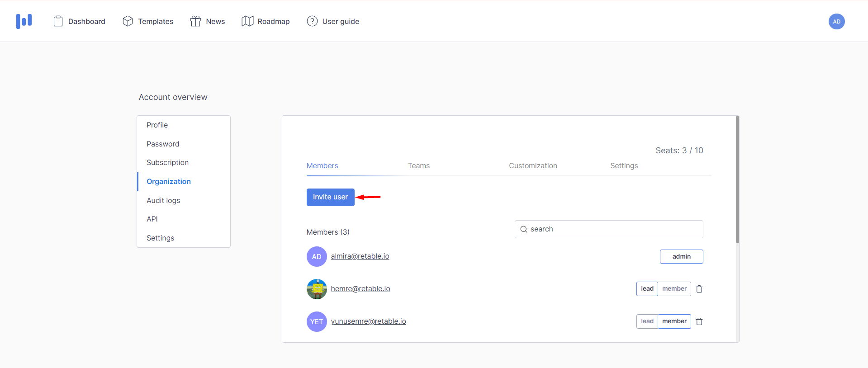The image size is (868, 368).
Task: Select admin role for almira@retable.io
Action: (681, 256)
